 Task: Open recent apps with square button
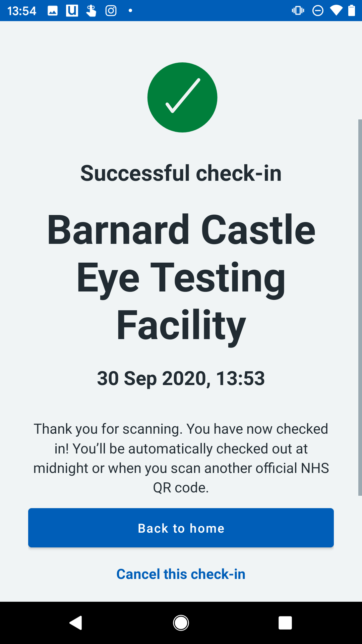[x=285, y=623]
